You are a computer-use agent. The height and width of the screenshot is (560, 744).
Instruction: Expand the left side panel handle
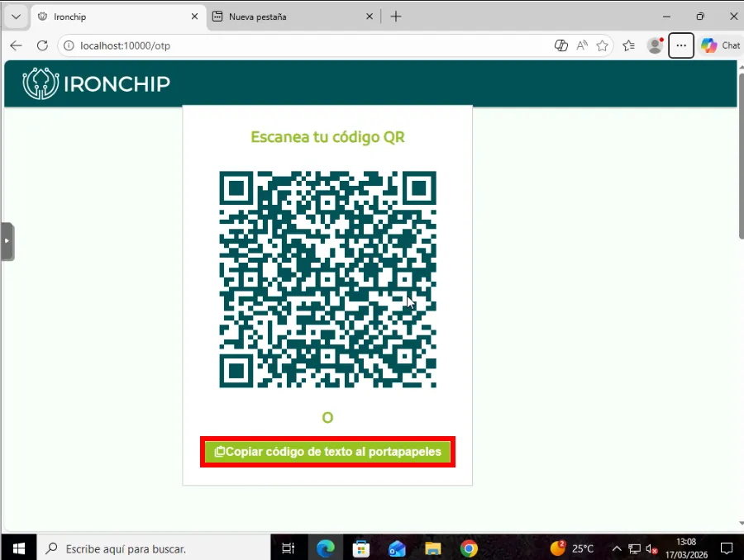[x=7, y=241]
